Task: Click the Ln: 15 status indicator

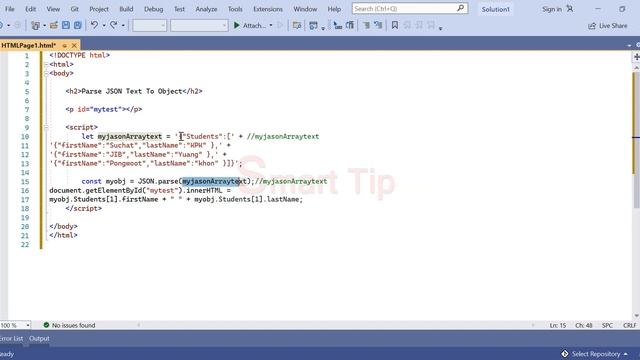Action: (x=558, y=325)
